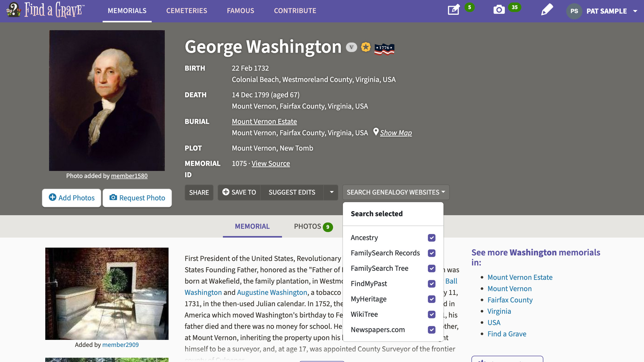Screen dimensions: 644x362
Task: Click the pencil edit icon
Action: coord(547,10)
